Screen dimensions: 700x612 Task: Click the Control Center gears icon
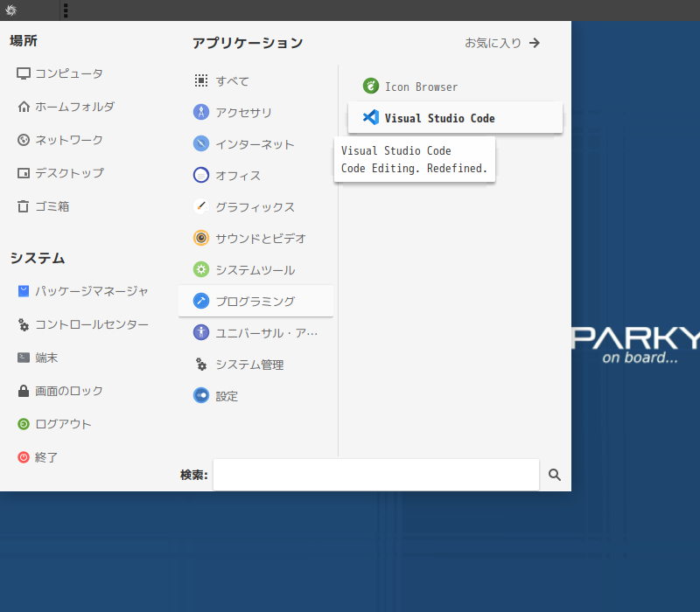pyautogui.click(x=24, y=324)
